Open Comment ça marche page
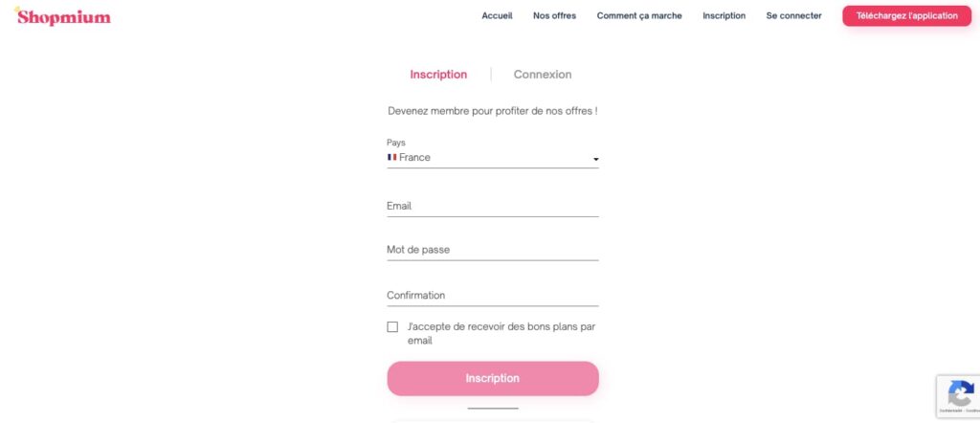This screenshot has width=980, height=423. (639, 16)
